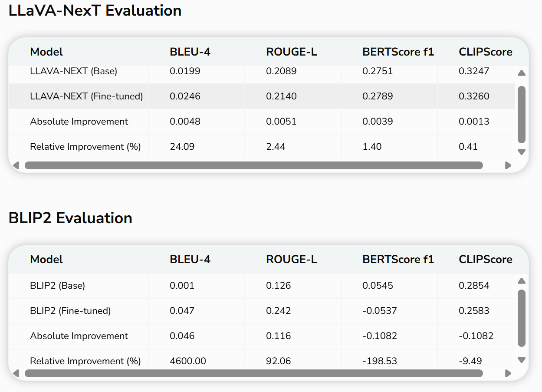Click value 0.242 in BLIP2 fine-tuned row
This screenshot has width=542, height=392.
(x=279, y=311)
